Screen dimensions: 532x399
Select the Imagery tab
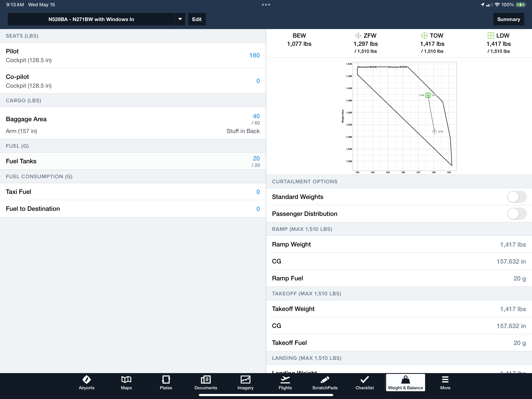click(246, 382)
